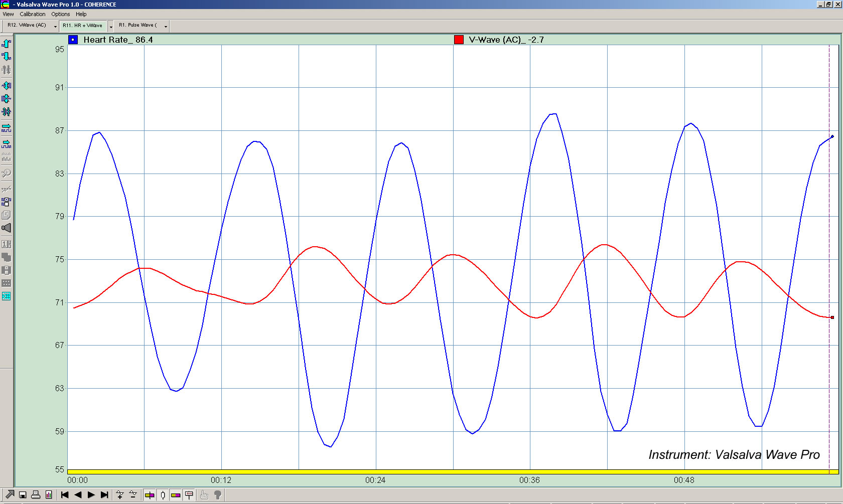The height and width of the screenshot is (504, 843).
Task: Click the red V-Wave (AC) color swatch
Action: (459, 40)
